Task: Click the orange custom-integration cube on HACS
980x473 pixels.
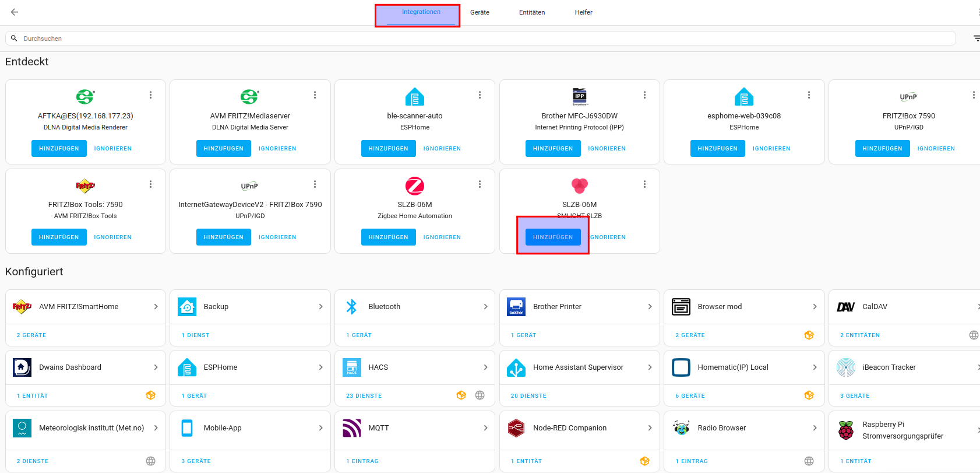Action: tap(461, 395)
